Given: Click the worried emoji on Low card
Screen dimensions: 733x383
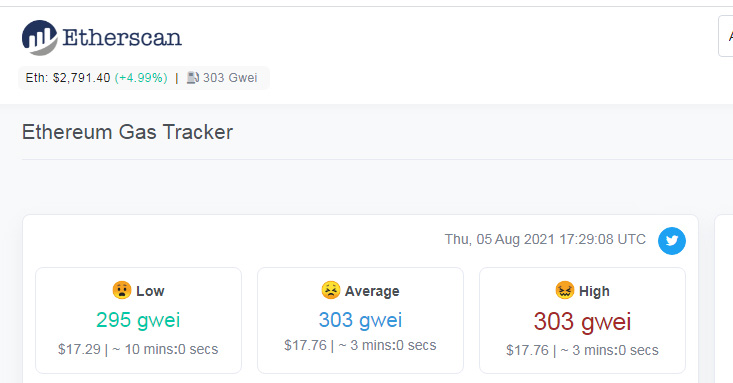Looking at the screenshot, I should click(122, 290).
